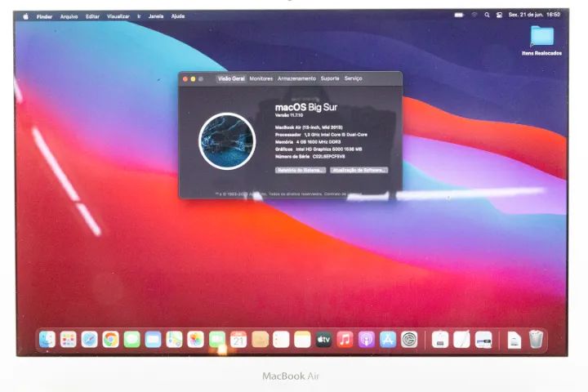Viewport: 588px width, 392px height.
Task: Launch Apple TV from the Dock
Action: tap(323, 340)
